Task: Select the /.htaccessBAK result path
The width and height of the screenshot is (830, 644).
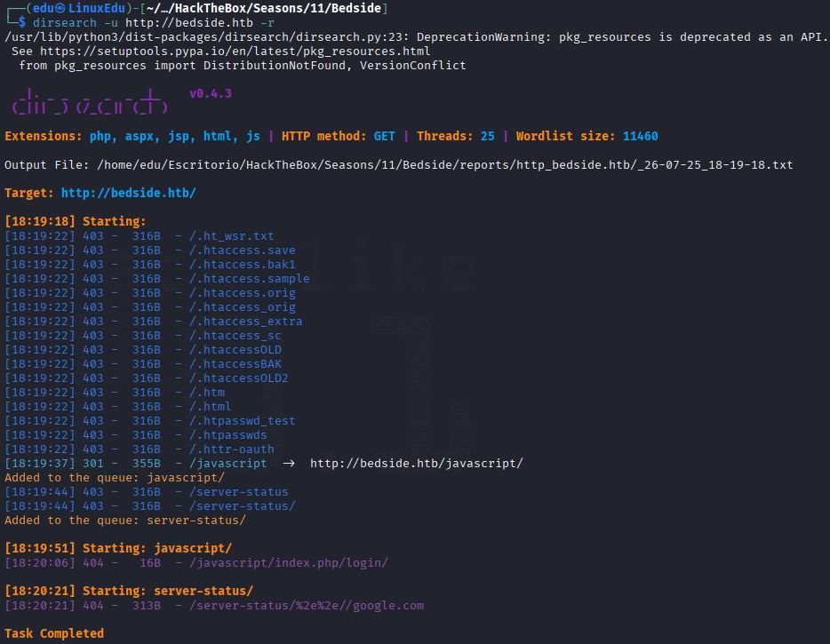Action: tap(235, 364)
